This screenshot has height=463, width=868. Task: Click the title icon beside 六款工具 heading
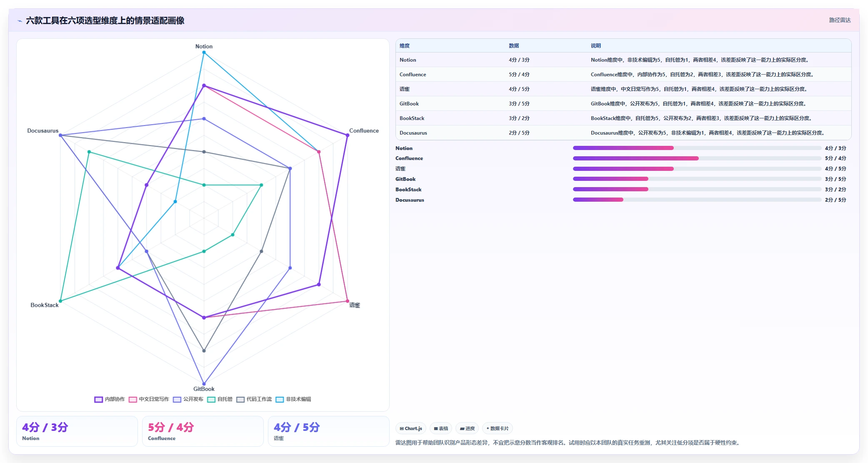20,21
